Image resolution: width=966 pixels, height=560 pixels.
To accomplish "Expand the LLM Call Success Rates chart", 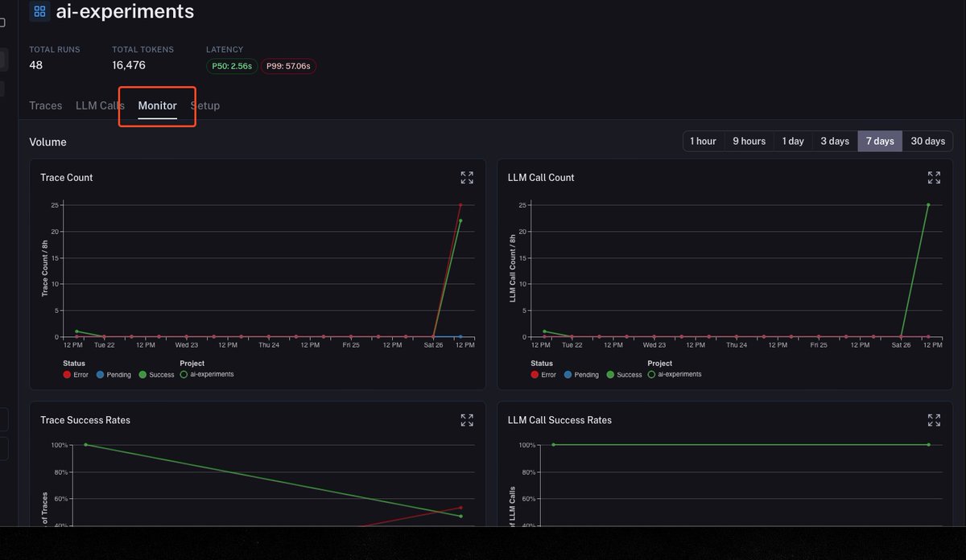I will [934, 420].
